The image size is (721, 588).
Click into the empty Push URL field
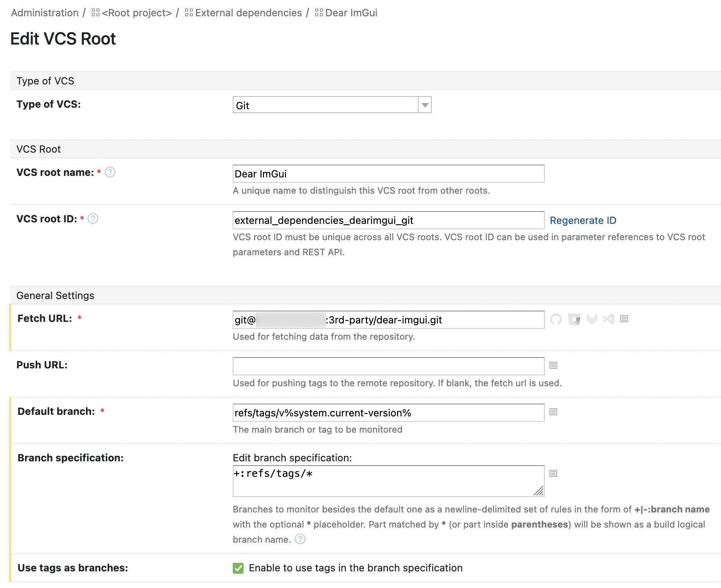[388, 366]
